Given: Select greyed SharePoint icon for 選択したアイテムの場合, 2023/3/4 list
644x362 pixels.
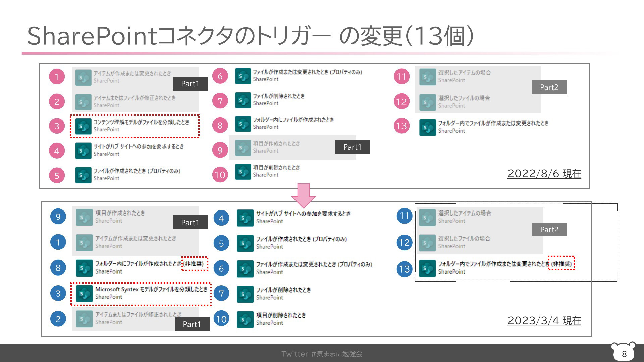Looking at the screenshot, I should click(427, 218).
